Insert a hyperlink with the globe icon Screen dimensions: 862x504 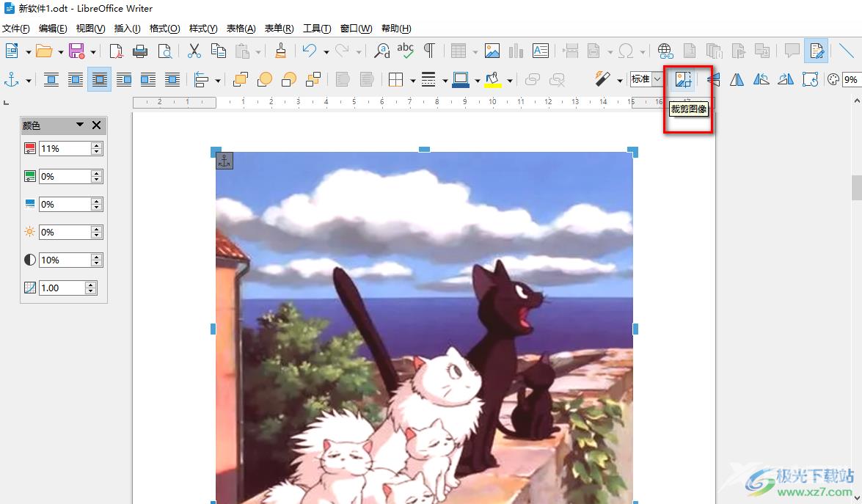(665, 51)
